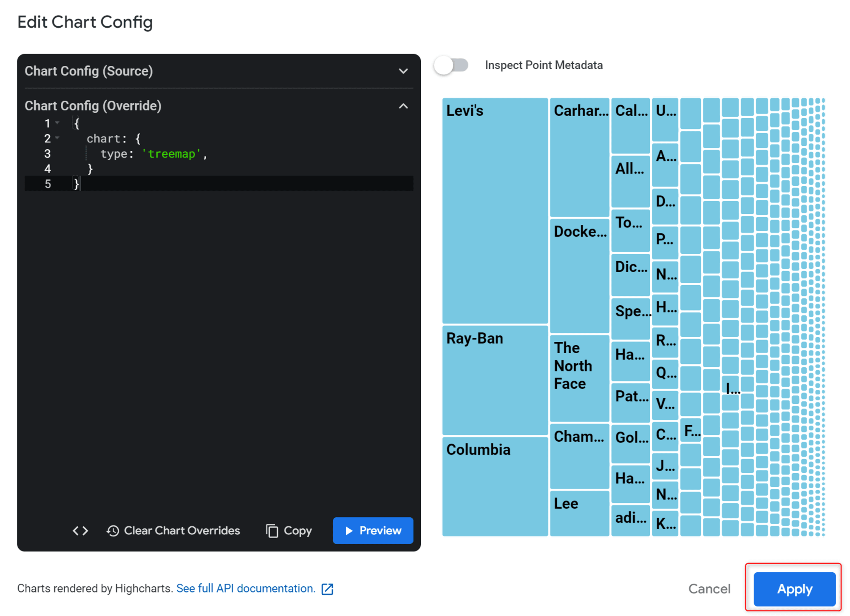
Task: Enable Inspect Point Metadata switch
Action: coord(451,65)
